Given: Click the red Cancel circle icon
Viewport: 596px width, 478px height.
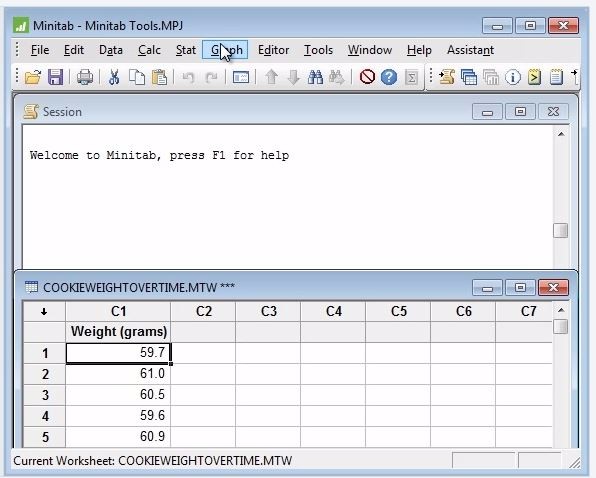Looking at the screenshot, I should (367, 77).
